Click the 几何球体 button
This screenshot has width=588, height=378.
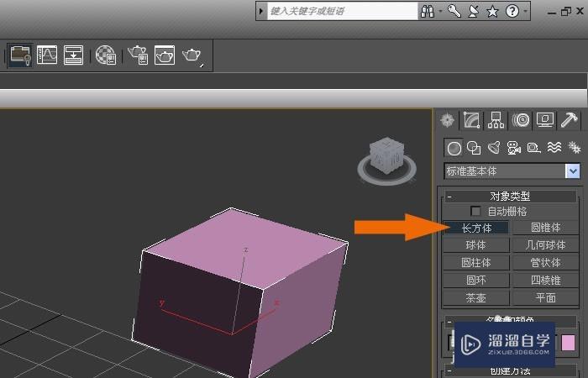[x=546, y=245]
